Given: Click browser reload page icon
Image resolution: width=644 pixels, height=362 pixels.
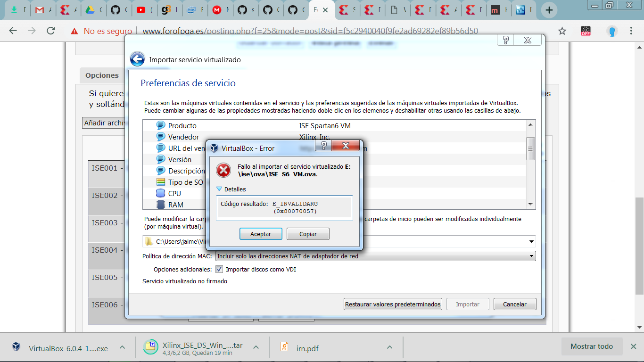Looking at the screenshot, I should coord(51,31).
